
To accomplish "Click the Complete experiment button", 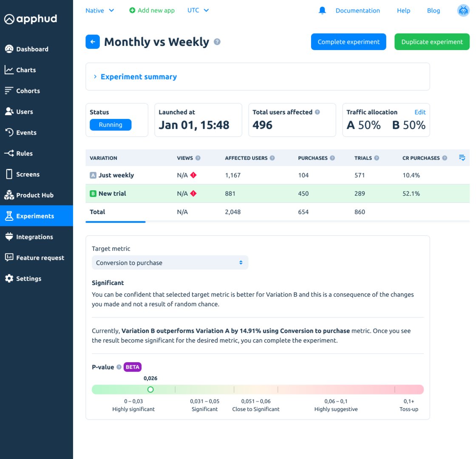I will (x=348, y=42).
